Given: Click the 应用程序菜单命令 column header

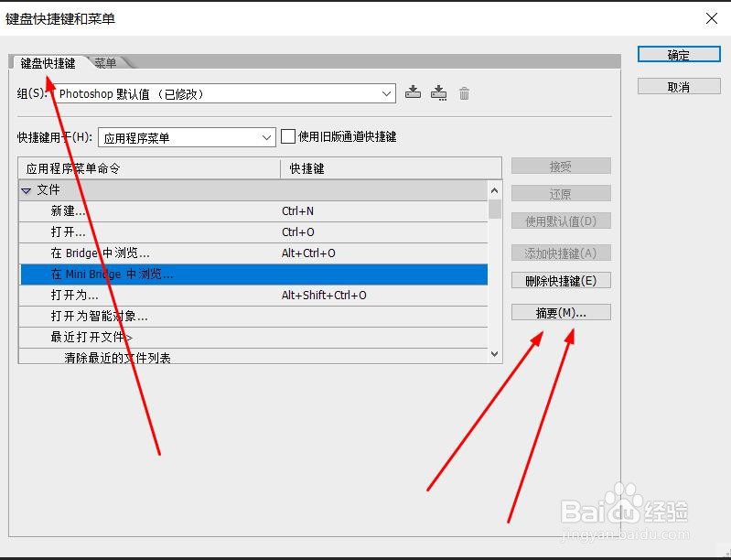Looking at the screenshot, I should tap(149, 168).
